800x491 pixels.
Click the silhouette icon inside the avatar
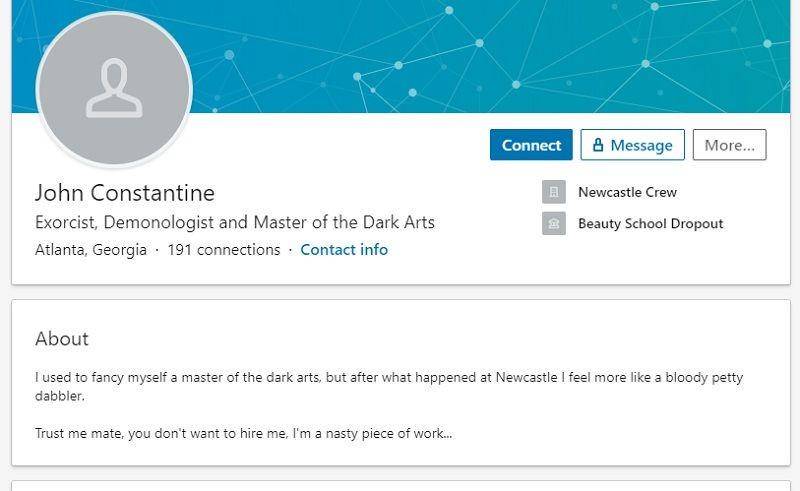[114, 88]
